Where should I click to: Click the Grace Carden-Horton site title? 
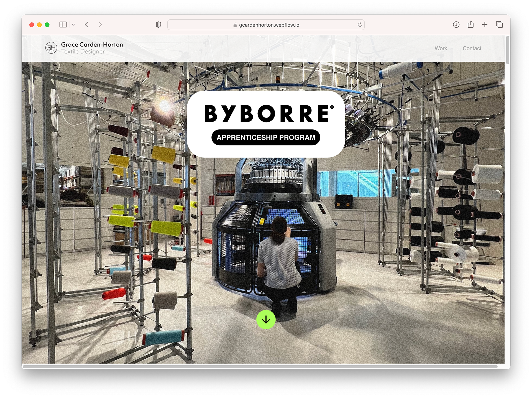pos(92,45)
